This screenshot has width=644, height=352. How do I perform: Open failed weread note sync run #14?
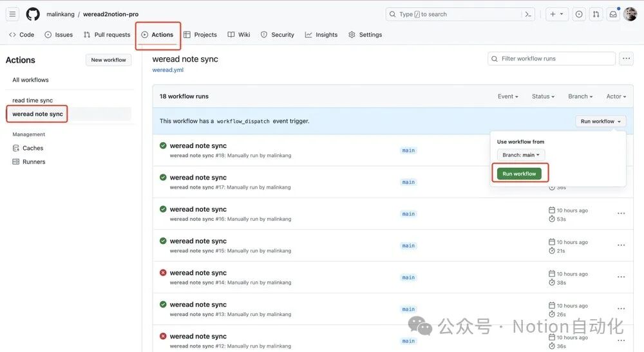coord(198,273)
